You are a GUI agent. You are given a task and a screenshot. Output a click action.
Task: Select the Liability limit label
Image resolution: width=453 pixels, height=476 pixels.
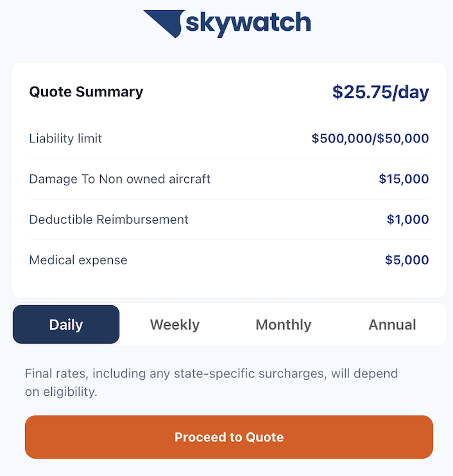(65, 139)
